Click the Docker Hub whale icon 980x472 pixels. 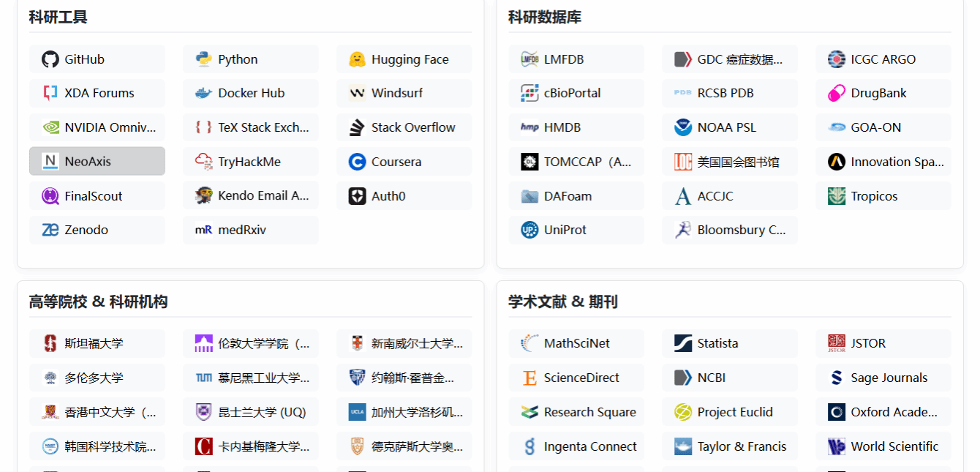[x=204, y=93]
